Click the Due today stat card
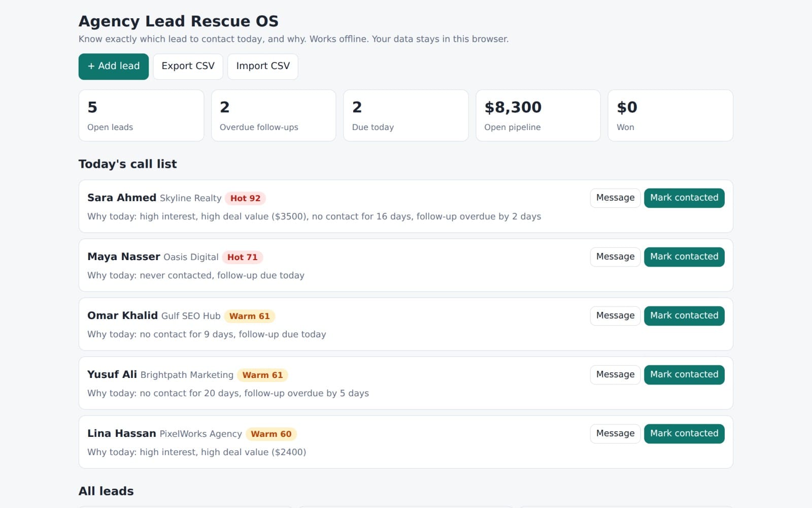Viewport: 812px width, 508px height. 406,116
